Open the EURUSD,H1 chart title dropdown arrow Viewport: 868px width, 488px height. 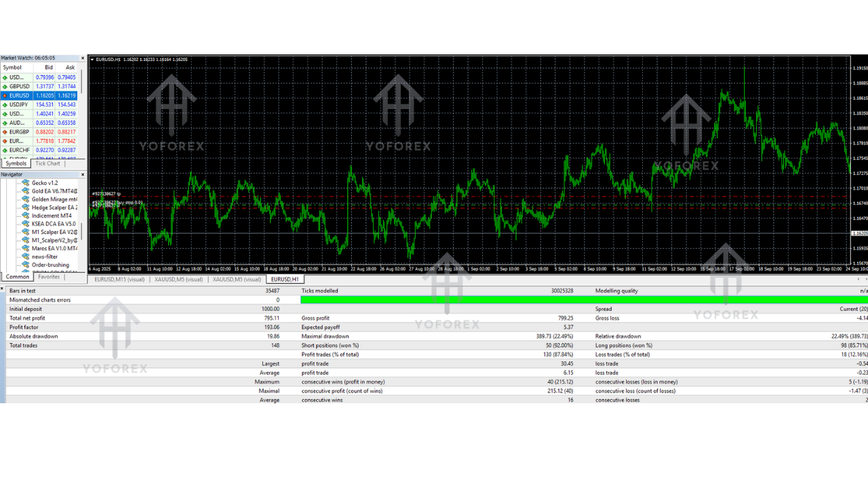click(93, 60)
